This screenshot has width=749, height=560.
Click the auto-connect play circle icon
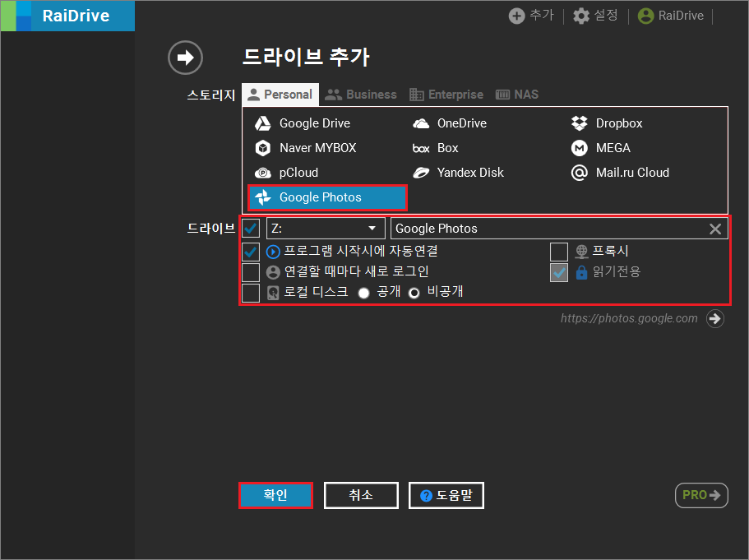(x=273, y=252)
